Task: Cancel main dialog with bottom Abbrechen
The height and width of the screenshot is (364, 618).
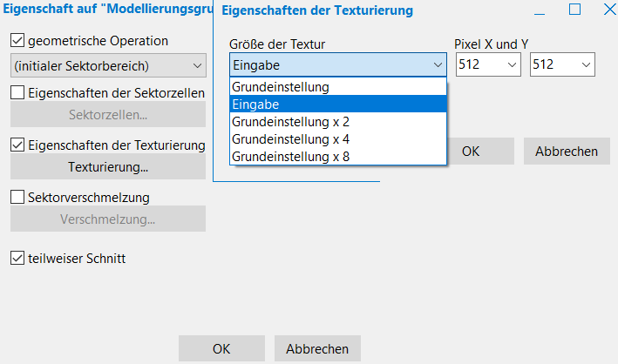Action: [317, 348]
